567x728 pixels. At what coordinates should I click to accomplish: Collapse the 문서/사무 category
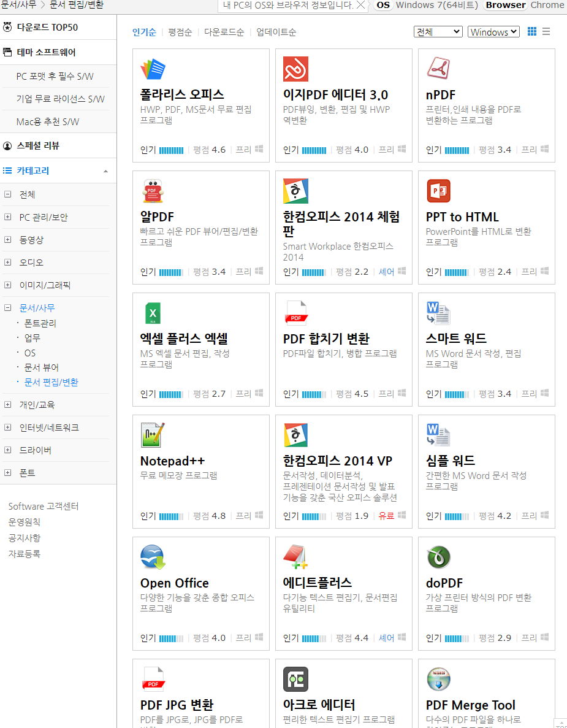click(x=7, y=307)
